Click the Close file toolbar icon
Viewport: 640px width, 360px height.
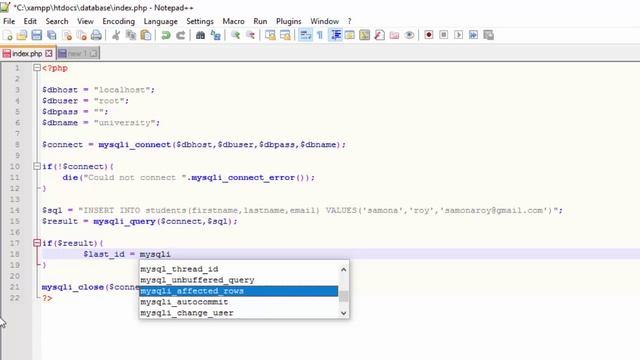point(67,35)
